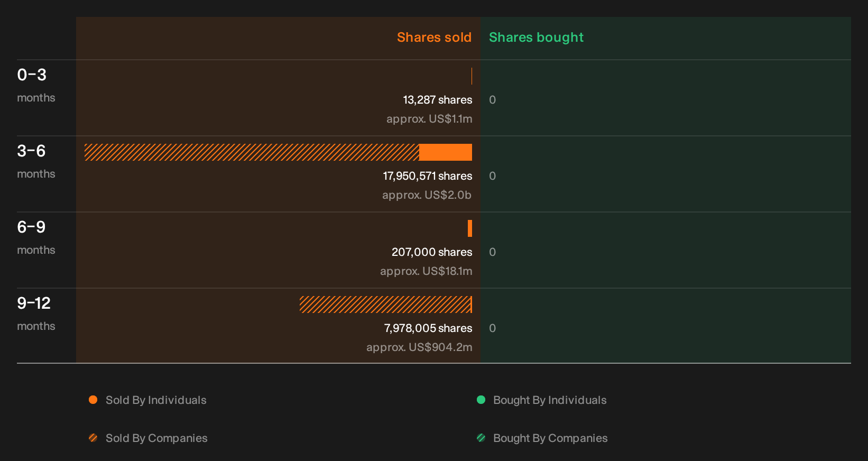Screen dimensions: 868x461
Task: Click the approx. US$18.1m amount
Action: (x=426, y=271)
